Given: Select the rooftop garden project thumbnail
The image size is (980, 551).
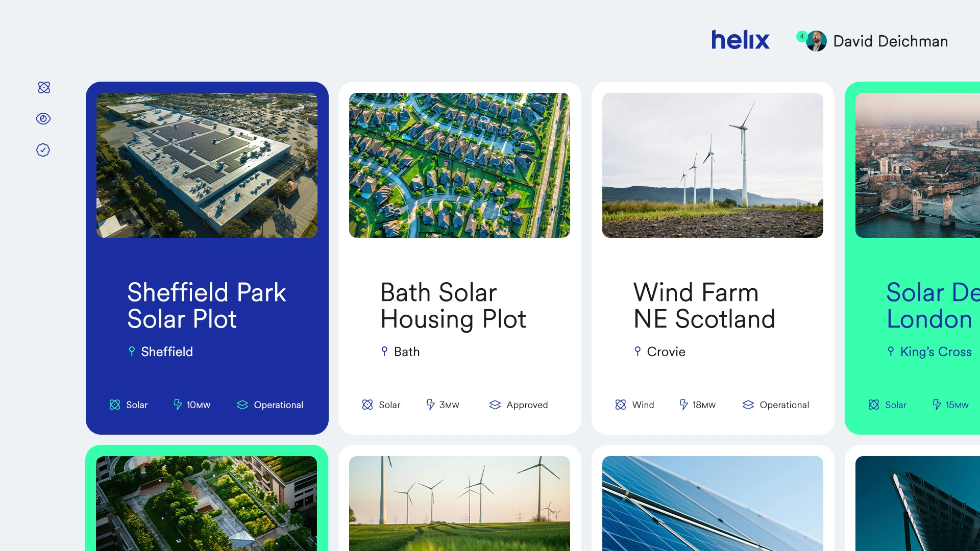Looking at the screenshot, I should pos(206,503).
